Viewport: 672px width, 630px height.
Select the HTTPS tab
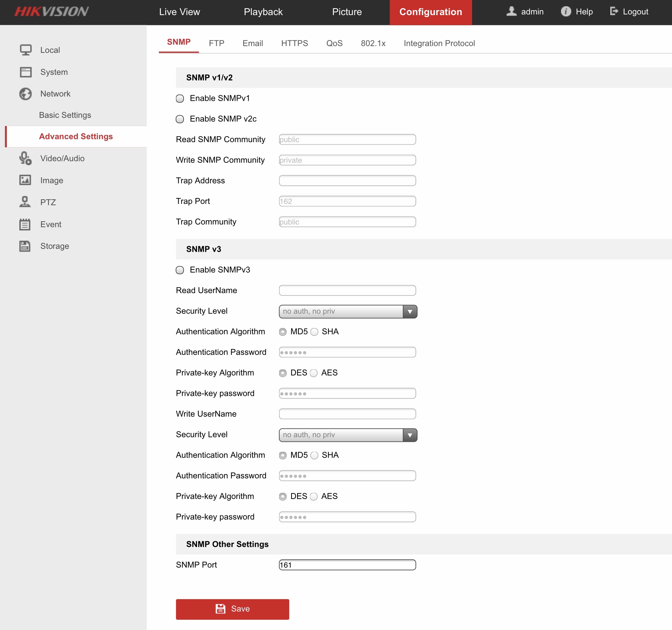click(x=294, y=43)
